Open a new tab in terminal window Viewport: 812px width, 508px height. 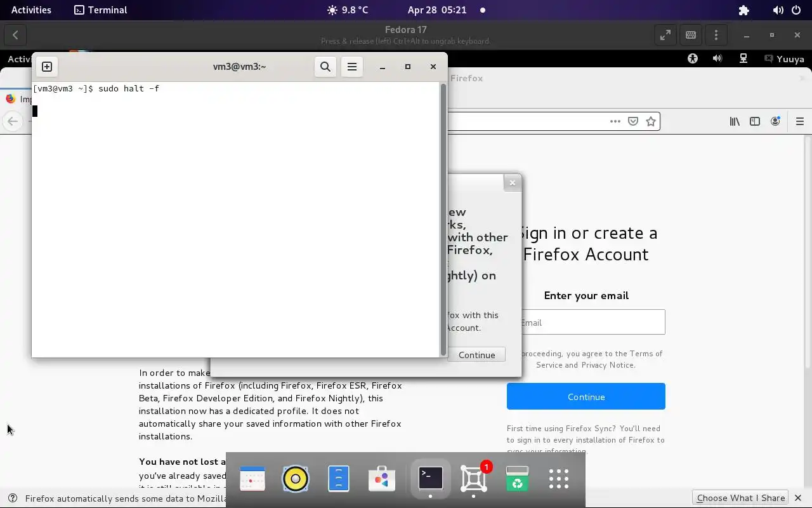click(x=47, y=67)
